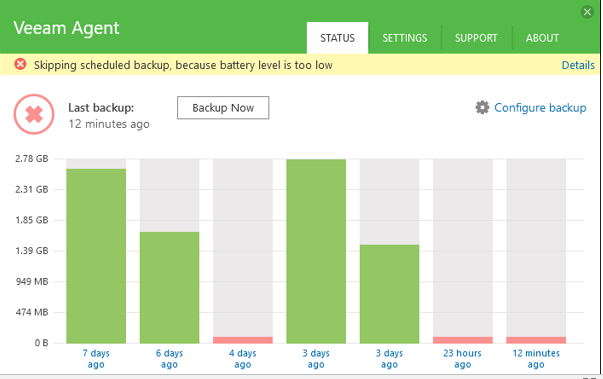Select the tallest 3 days ago bar
Image resolution: width=603 pixels, height=379 pixels.
click(316, 251)
